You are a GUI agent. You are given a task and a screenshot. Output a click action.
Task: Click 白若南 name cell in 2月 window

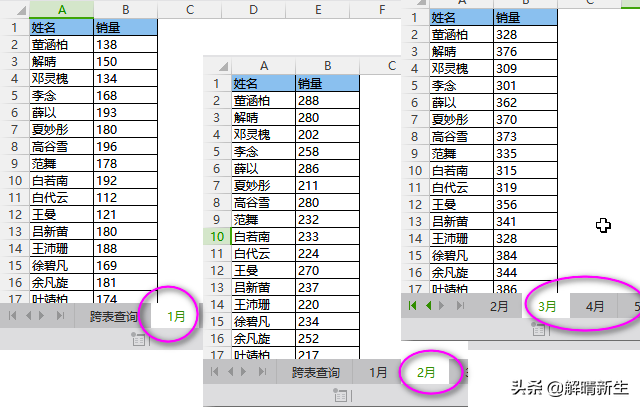264,236
